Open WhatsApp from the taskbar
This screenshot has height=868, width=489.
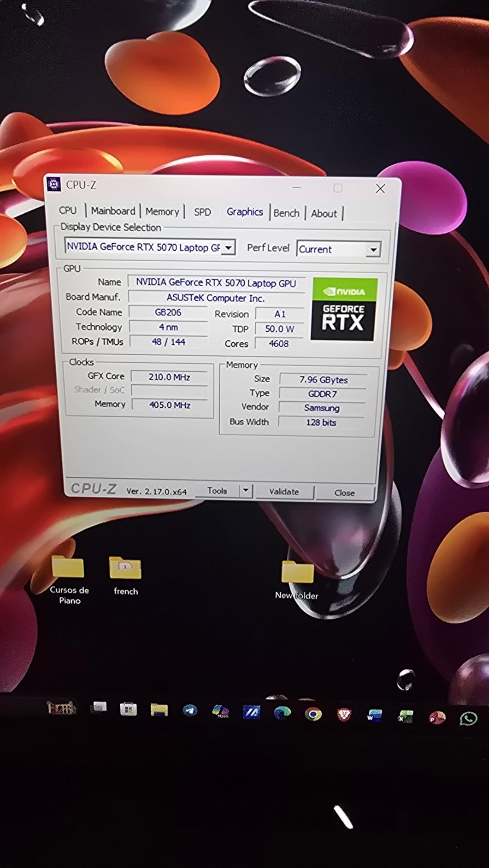468,718
